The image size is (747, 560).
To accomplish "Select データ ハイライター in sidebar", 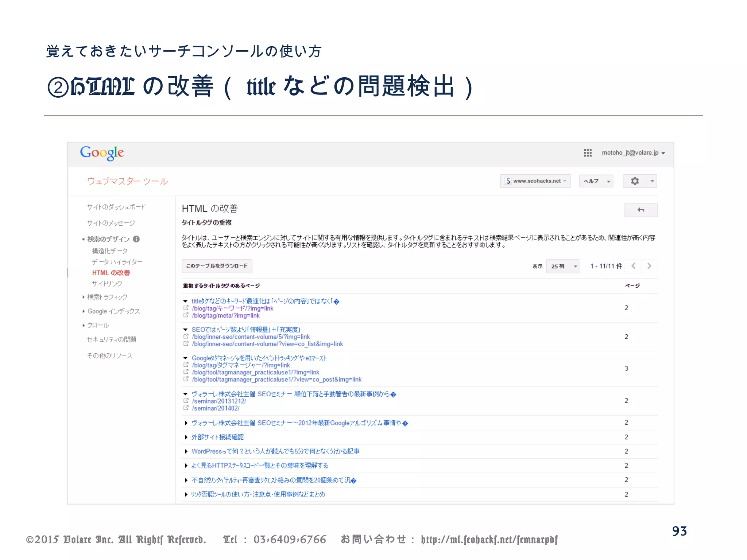I will click(x=117, y=261).
